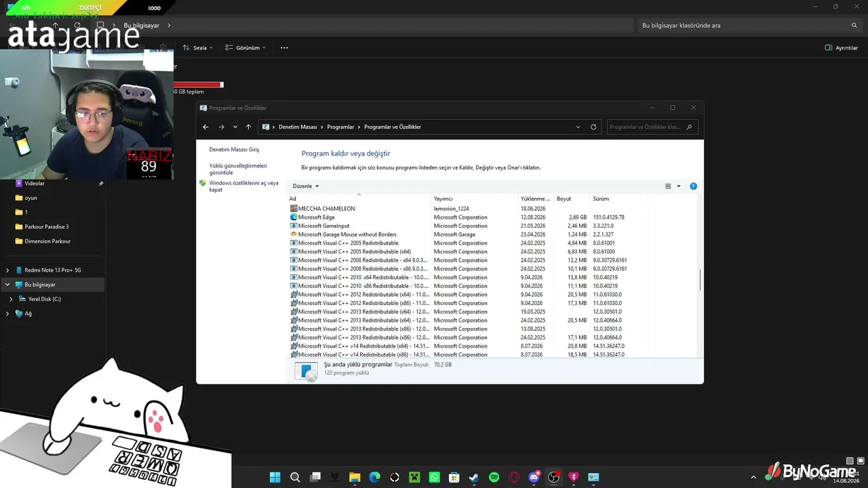
Task: Sort programs by Boyut column header
Action: (572, 199)
